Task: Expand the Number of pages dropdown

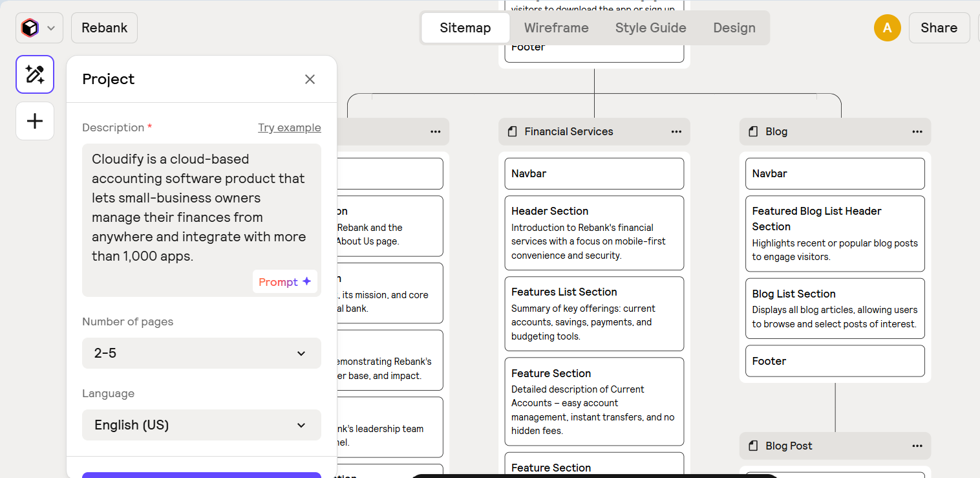Action: click(202, 353)
